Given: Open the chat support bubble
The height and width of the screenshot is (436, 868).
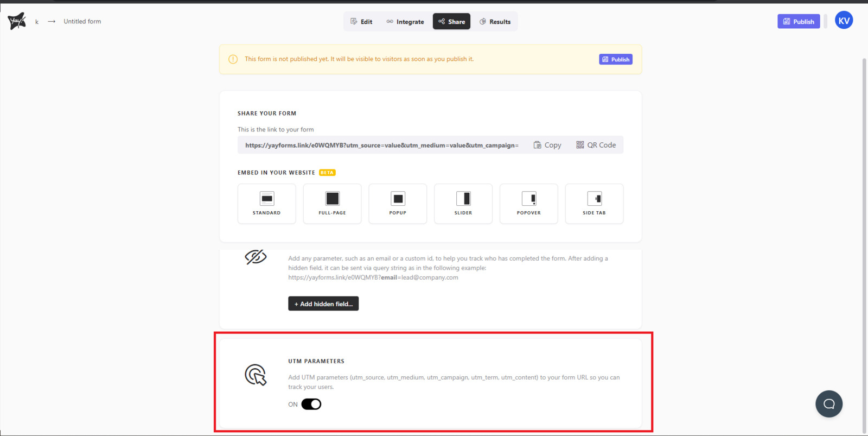Looking at the screenshot, I should point(828,404).
